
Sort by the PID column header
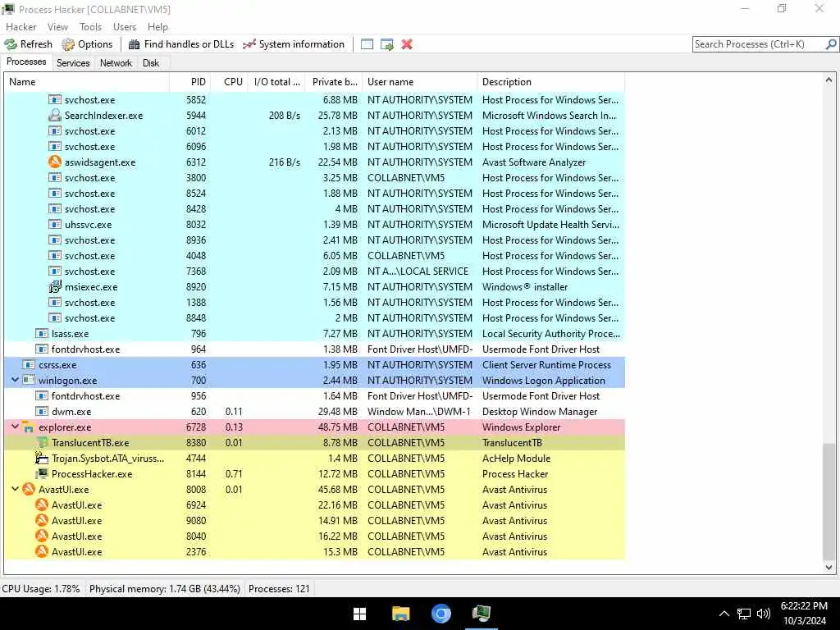click(189, 82)
